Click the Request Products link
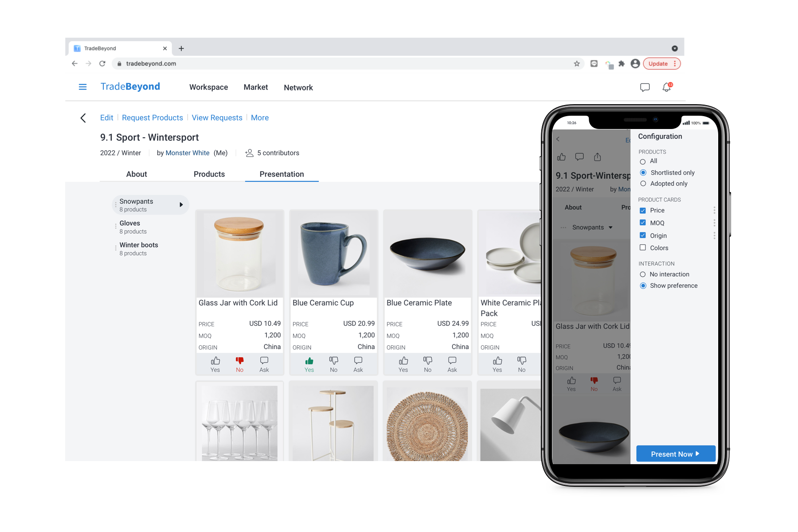 tap(153, 117)
